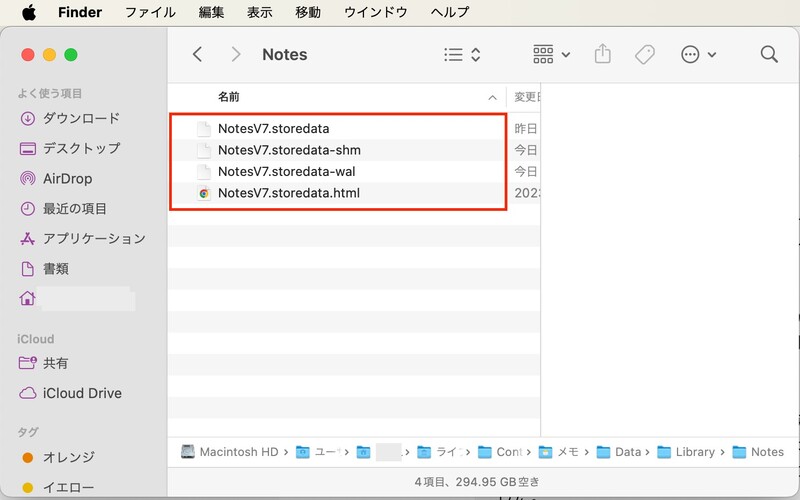Sort by the 変更日 column header
The width and height of the screenshot is (800, 500).
[527, 97]
